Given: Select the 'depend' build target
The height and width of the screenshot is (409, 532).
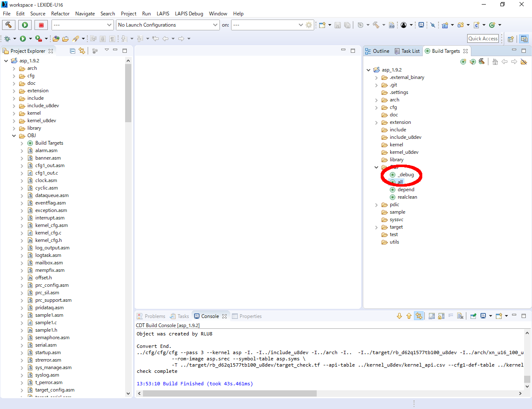Looking at the screenshot, I should [402, 190].
